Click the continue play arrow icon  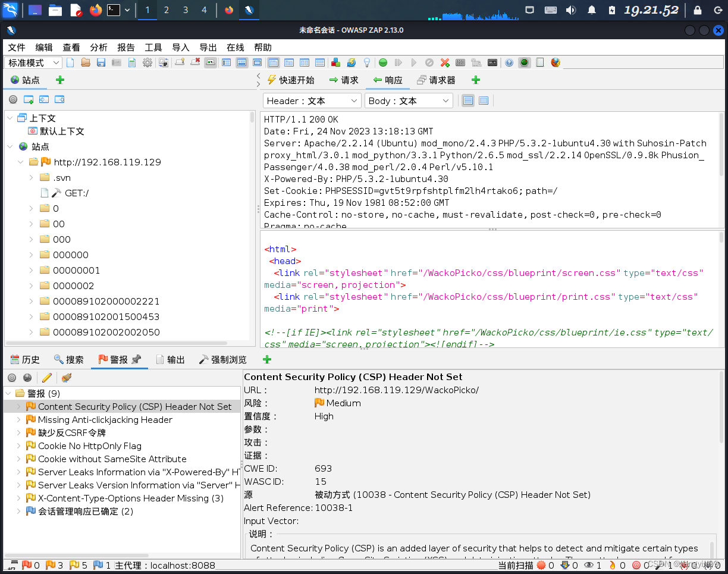414,62
